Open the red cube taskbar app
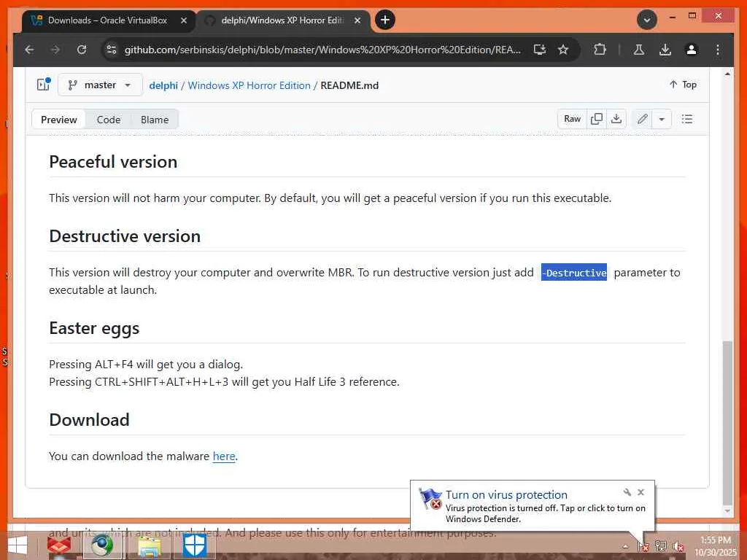This screenshot has height=560, width=747. (x=59, y=546)
